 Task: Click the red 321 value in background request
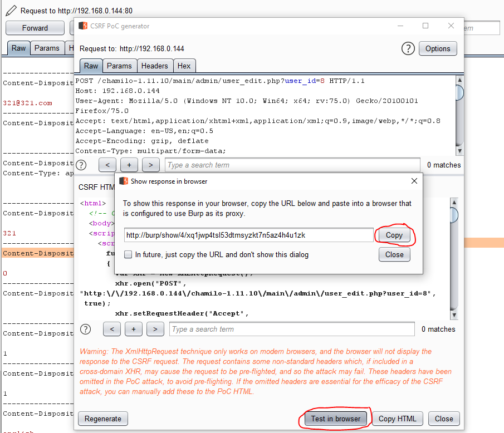point(9,234)
